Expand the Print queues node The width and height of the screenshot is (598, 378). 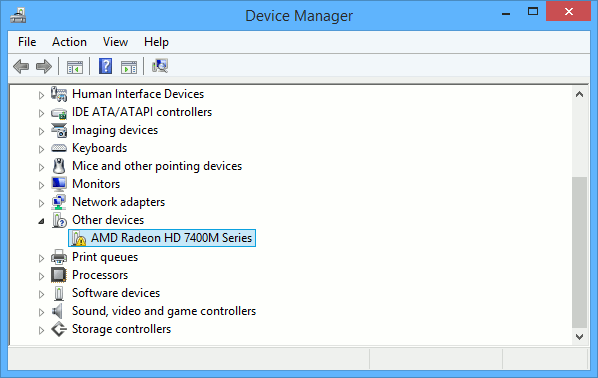[x=41, y=258]
